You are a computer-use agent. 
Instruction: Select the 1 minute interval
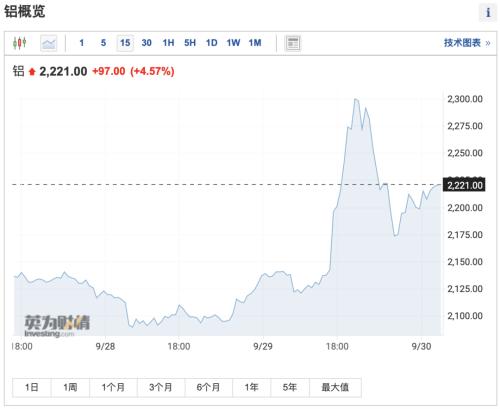[82, 43]
